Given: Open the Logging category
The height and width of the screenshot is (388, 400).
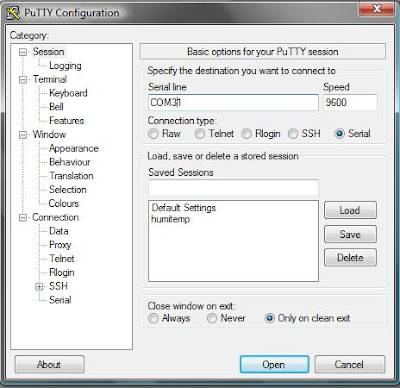Looking at the screenshot, I should (x=65, y=66).
